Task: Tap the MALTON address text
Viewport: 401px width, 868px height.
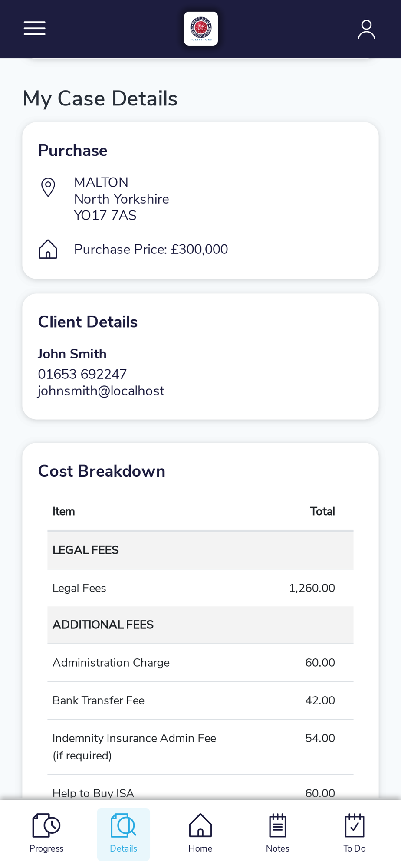Action: pos(101,183)
